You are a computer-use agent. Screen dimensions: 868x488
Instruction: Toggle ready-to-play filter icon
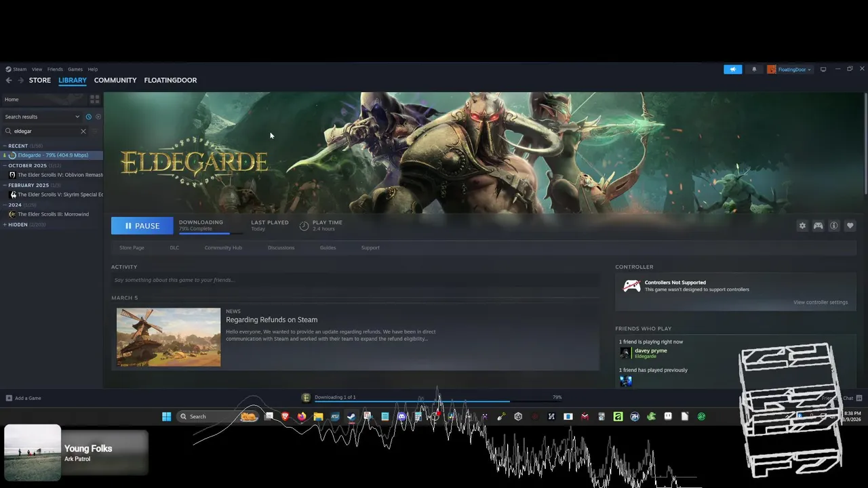coord(98,117)
